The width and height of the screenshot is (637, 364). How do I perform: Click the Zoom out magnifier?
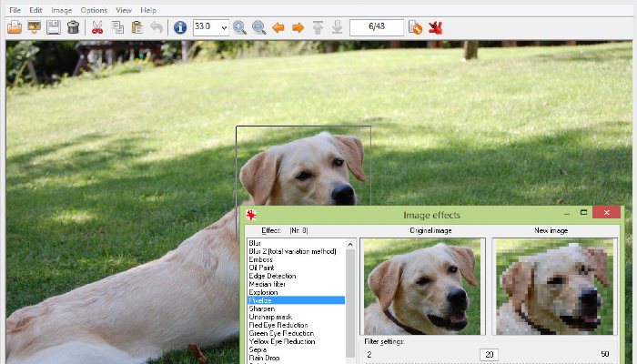258,27
